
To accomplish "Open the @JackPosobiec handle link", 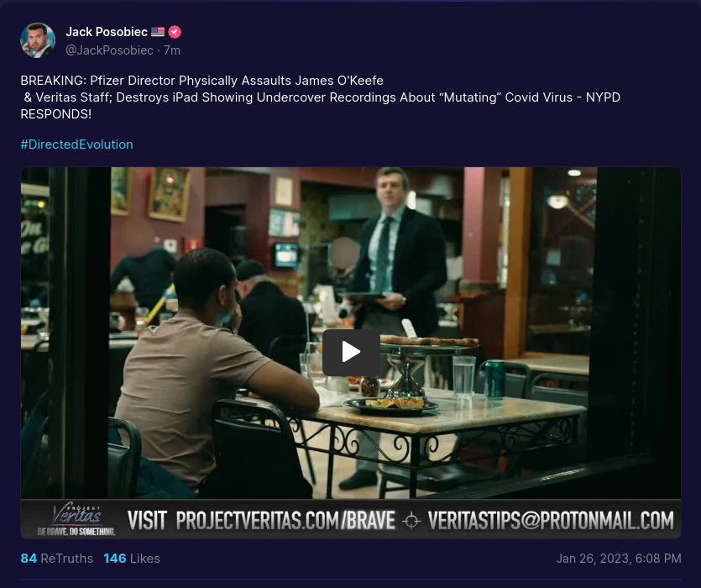I will coord(109,50).
